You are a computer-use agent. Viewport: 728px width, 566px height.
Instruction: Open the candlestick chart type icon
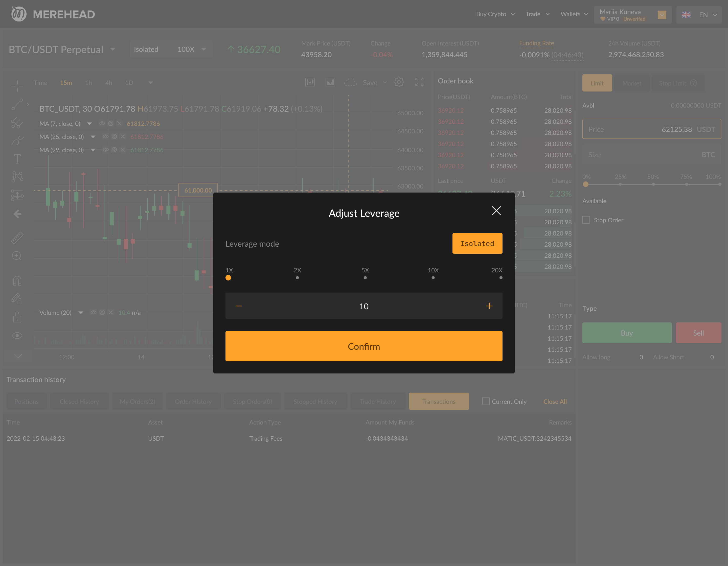(310, 82)
